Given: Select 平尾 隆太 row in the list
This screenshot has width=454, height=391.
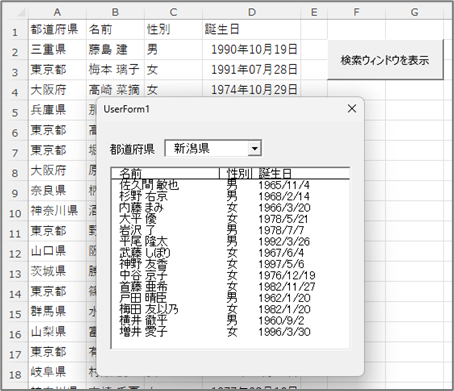Looking at the screenshot, I should click(x=230, y=241).
